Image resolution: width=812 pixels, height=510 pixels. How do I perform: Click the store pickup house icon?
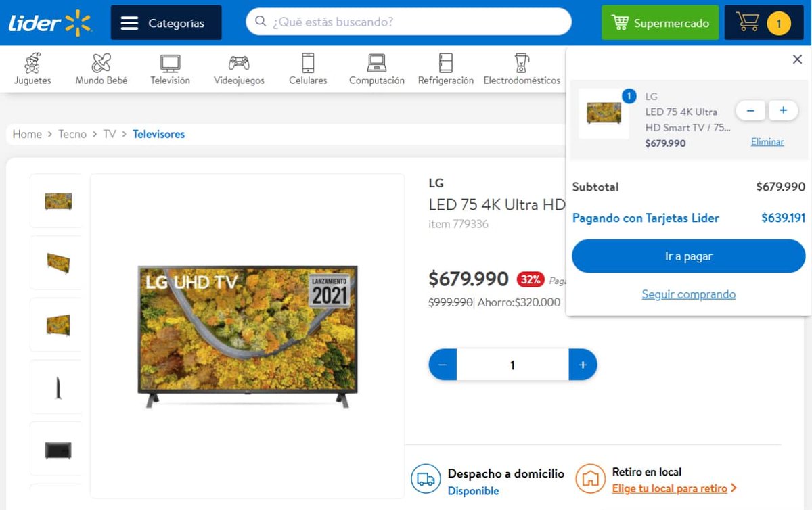(x=590, y=479)
